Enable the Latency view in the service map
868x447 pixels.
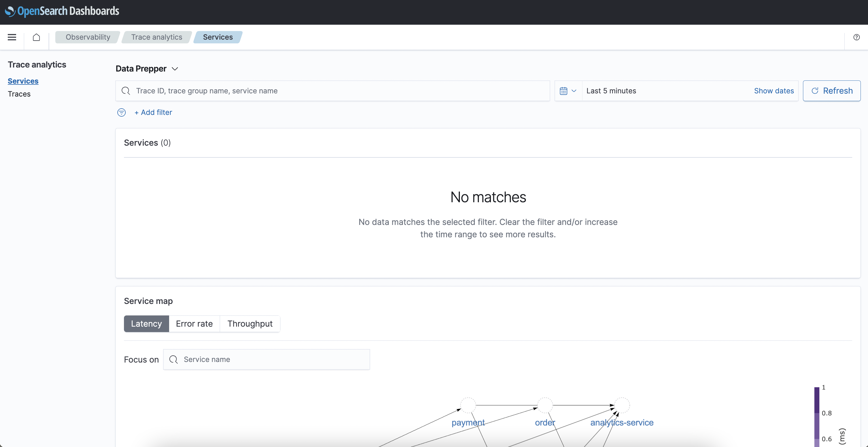[x=146, y=323]
